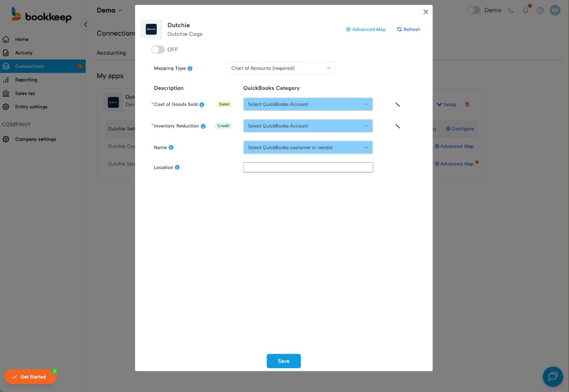569x392 pixels.
Task: Click the Save button
Action: tap(283, 361)
